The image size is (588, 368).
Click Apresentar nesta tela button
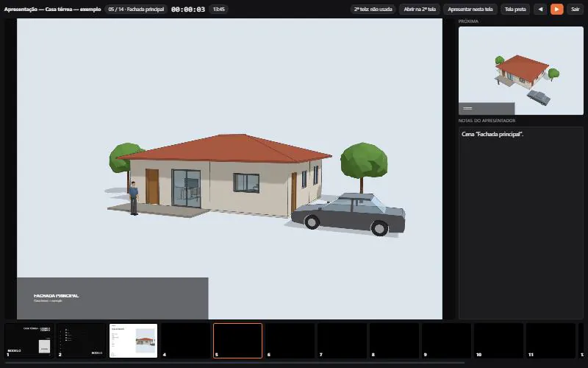click(x=470, y=10)
